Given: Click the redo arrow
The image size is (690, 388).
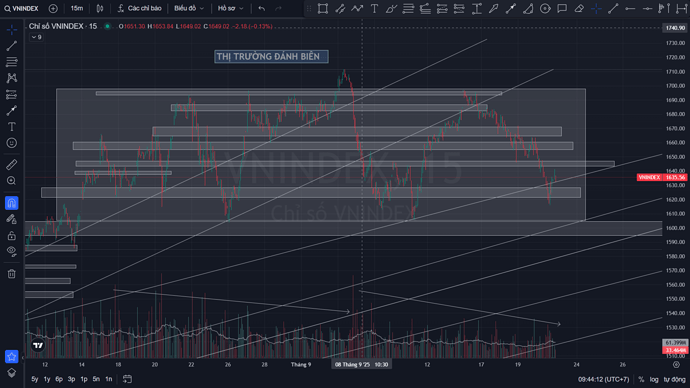Looking at the screenshot, I should 278,8.
